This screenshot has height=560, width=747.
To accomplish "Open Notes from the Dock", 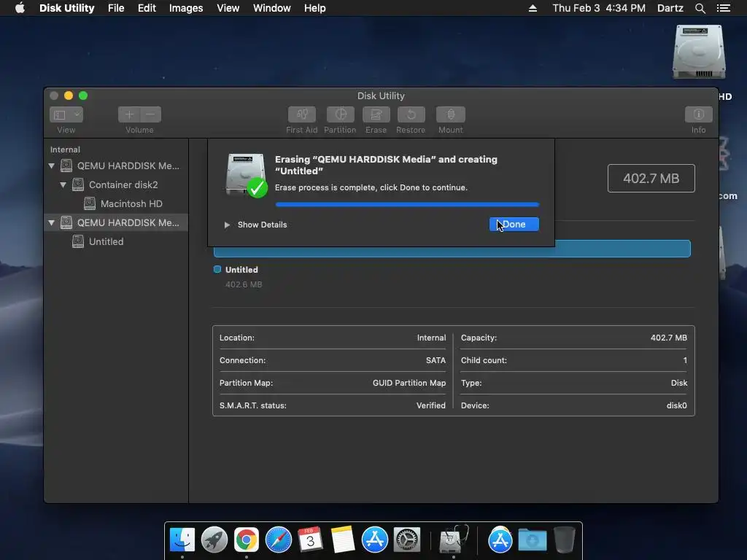I will pos(343,540).
